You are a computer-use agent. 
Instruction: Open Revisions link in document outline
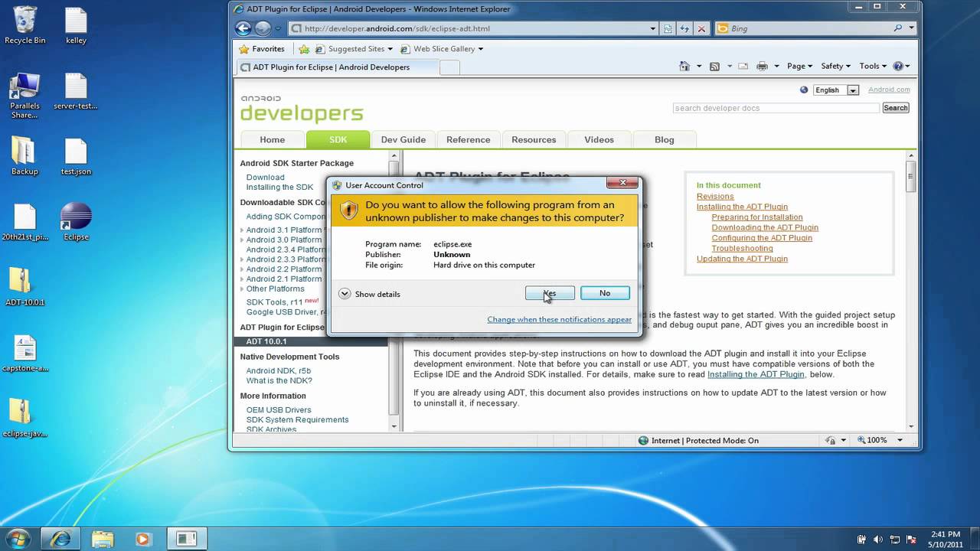tap(715, 196)
